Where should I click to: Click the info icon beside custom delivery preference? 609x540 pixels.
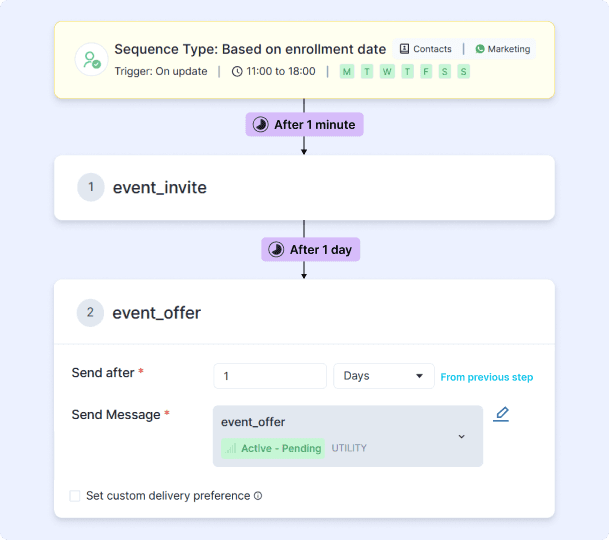pyautogui.click(x=258, y=496)
